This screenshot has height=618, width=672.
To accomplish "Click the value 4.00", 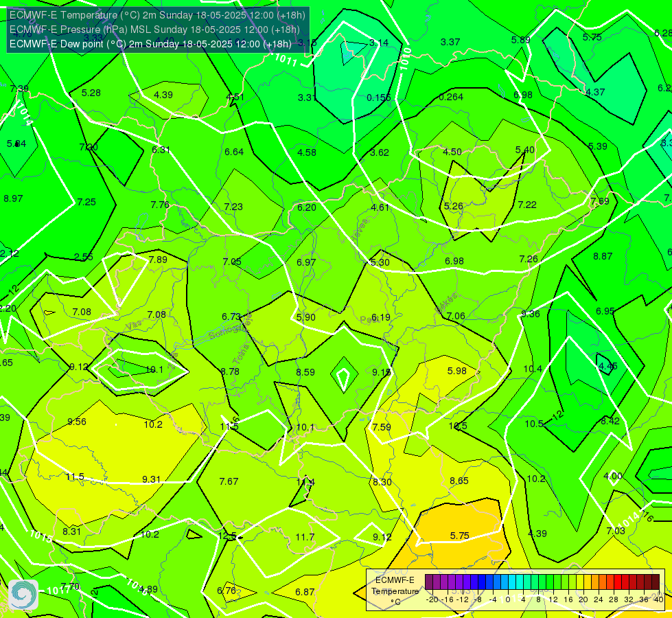I will [613, 476].
